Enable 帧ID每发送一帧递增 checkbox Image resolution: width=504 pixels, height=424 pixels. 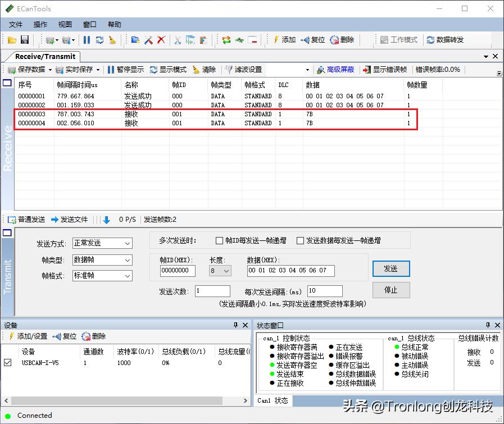[x=219, y=240]
